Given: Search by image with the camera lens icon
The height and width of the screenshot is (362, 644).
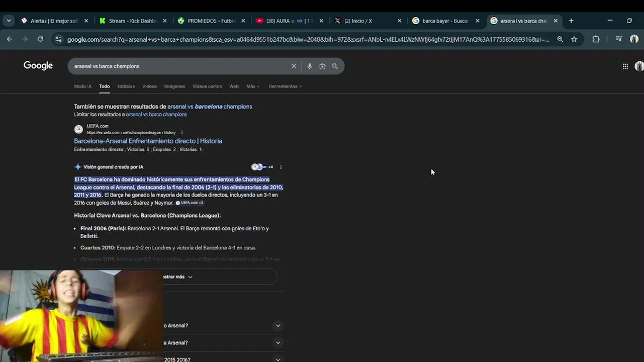Looking at the screenshot, I should point(322,66).
